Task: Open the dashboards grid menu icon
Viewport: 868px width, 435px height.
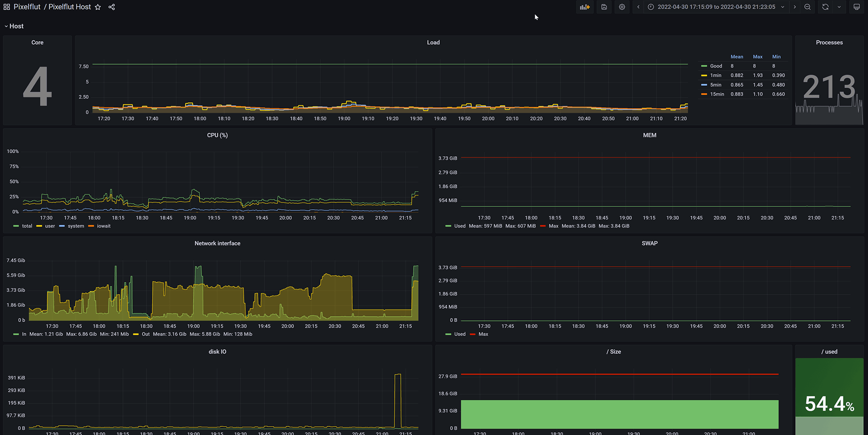Action: [6, 7]
